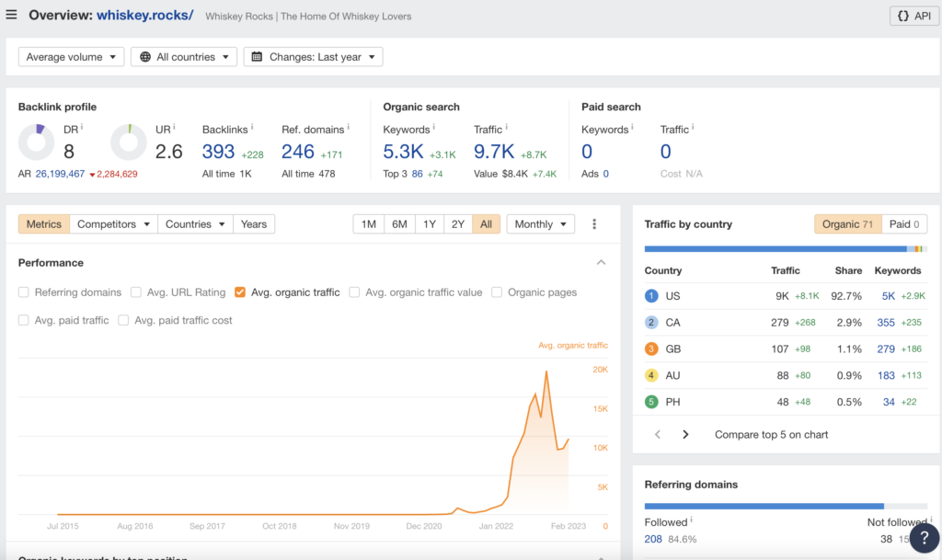Click the Backlinks info icon
Viewport: 942px width, 560px height.
pyautogui.click(x=252, y=127)
